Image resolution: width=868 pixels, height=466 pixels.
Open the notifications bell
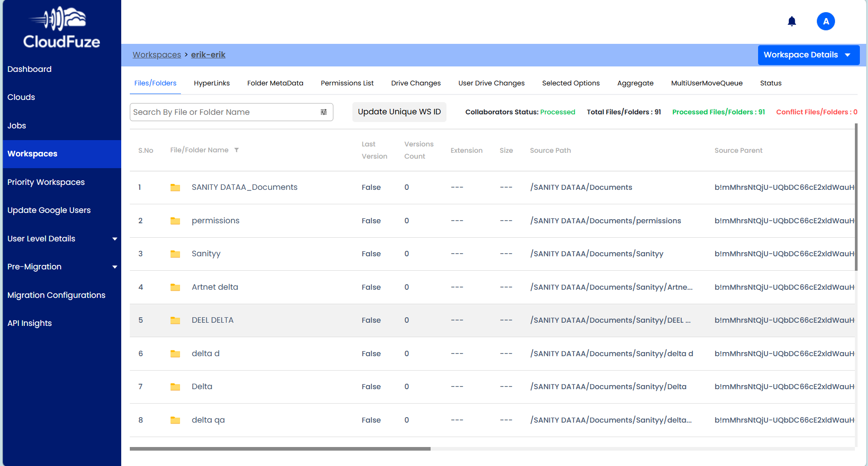pos(792,21)
